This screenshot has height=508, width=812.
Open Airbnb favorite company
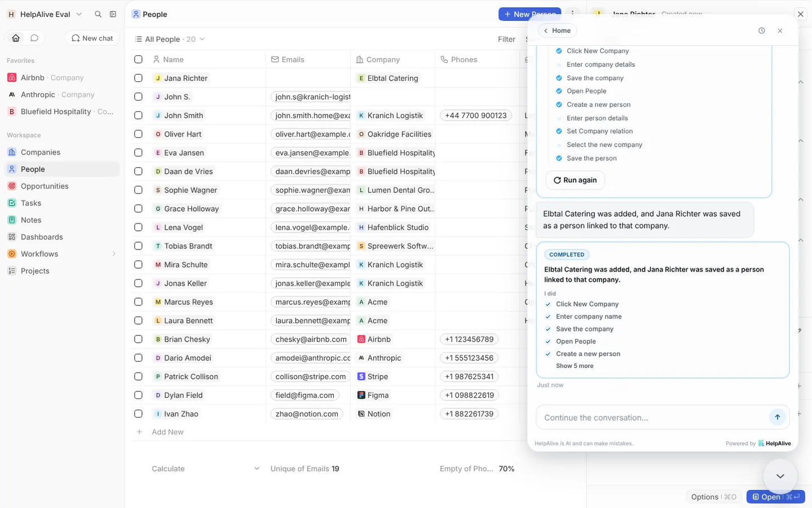point(63,77)
